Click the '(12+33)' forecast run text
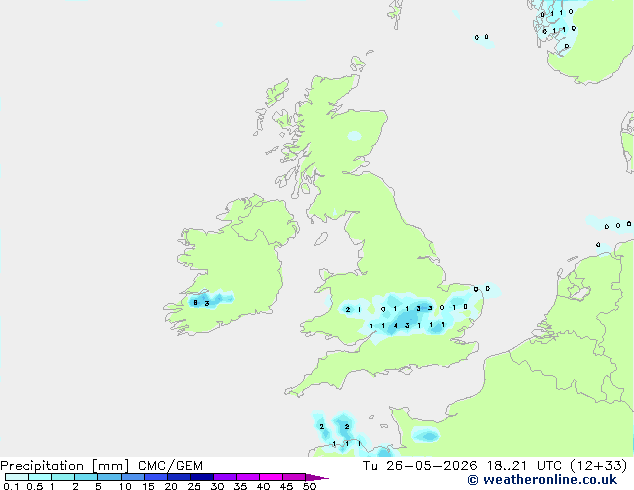Image resolution: width=634 pixels, height=490 pixels. tap(598, 466)
